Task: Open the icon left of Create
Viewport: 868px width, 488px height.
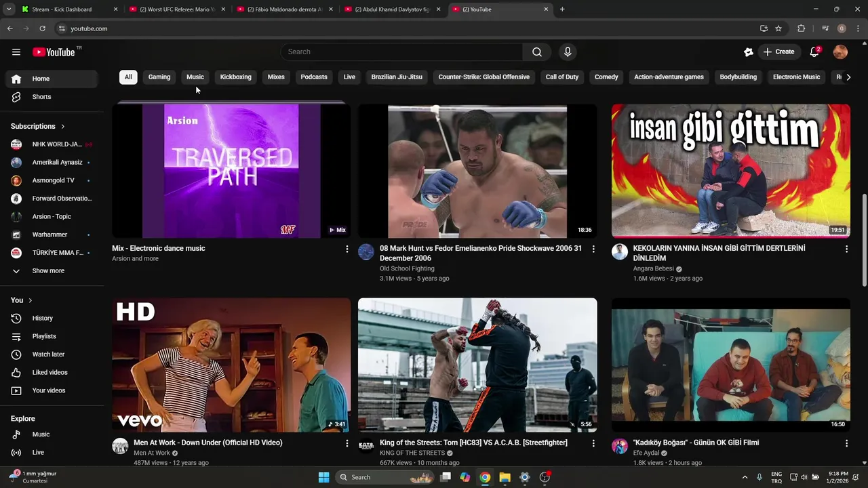Action: click(x=748, y=52)
